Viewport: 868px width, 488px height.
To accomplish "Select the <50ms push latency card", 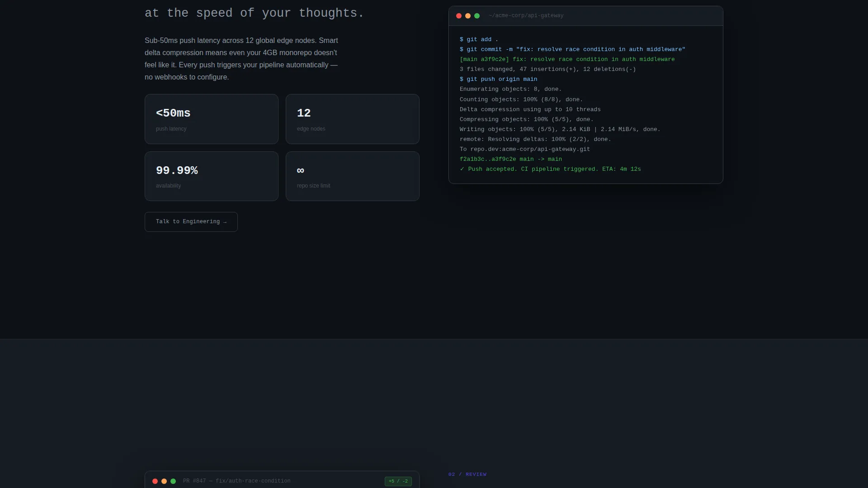I will click(212, 119).
